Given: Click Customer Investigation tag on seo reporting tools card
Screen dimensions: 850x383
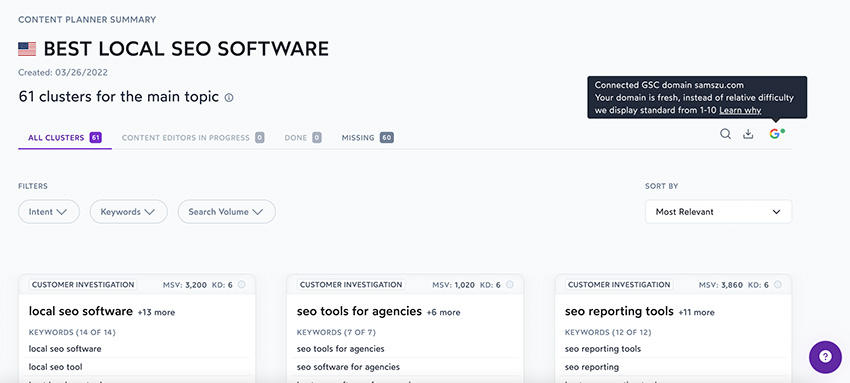Looking at the screenshot, I should (x=619, y=284).
